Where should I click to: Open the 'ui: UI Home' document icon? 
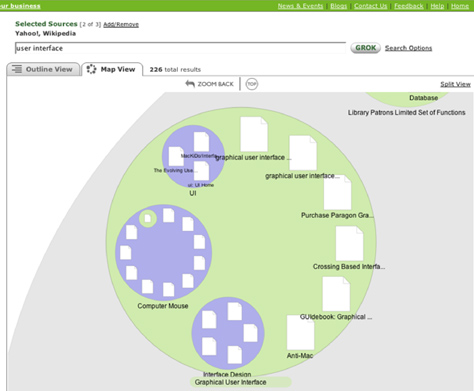pyautogui.click(x=202, y=171)
